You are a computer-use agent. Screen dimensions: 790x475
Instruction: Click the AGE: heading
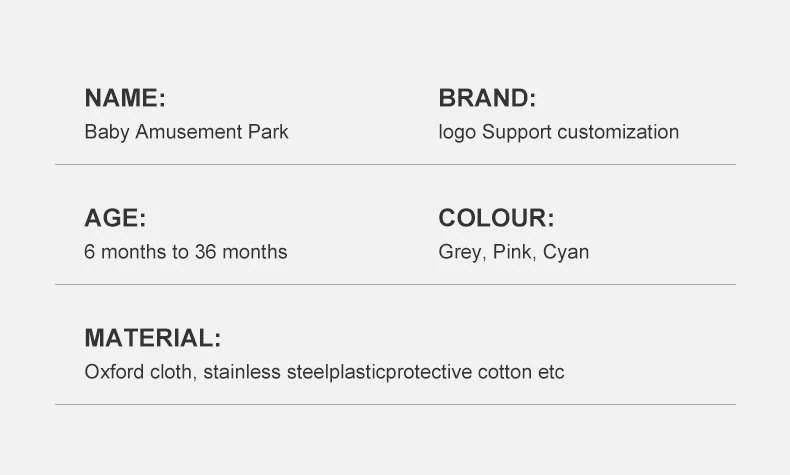click(115, 218)
